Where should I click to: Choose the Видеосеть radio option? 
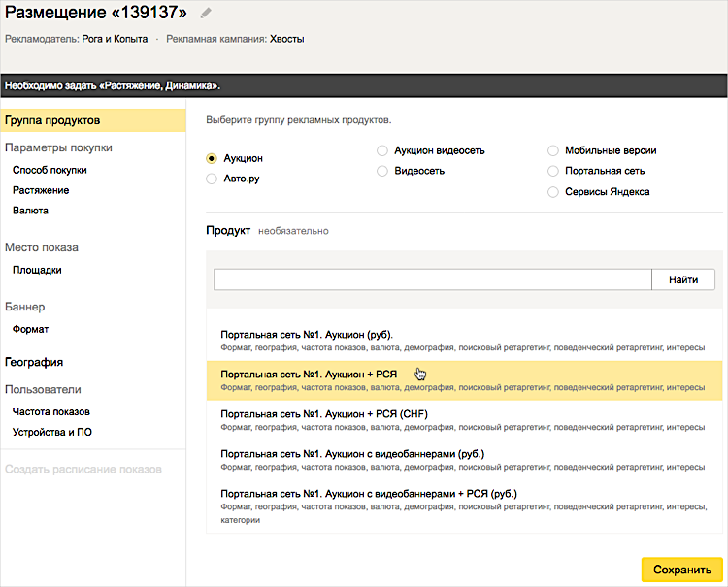click(x=382, y=171)
